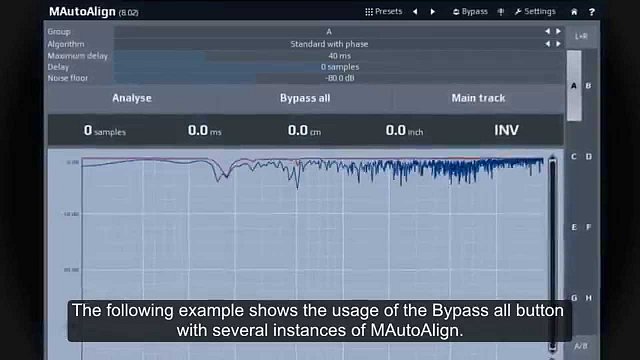Select preset slot C
The image size is (640, 360).
pyautogui.click(x=574, y=156)
